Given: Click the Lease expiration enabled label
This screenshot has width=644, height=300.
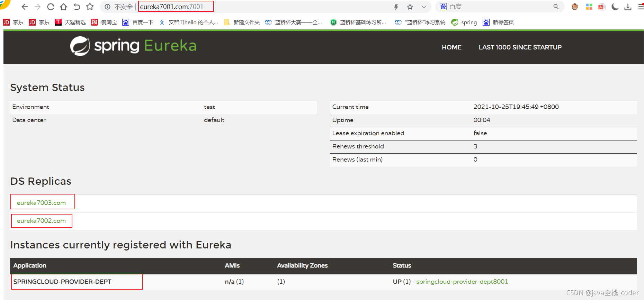Looking at the screenshot, I should pos(368,133).
